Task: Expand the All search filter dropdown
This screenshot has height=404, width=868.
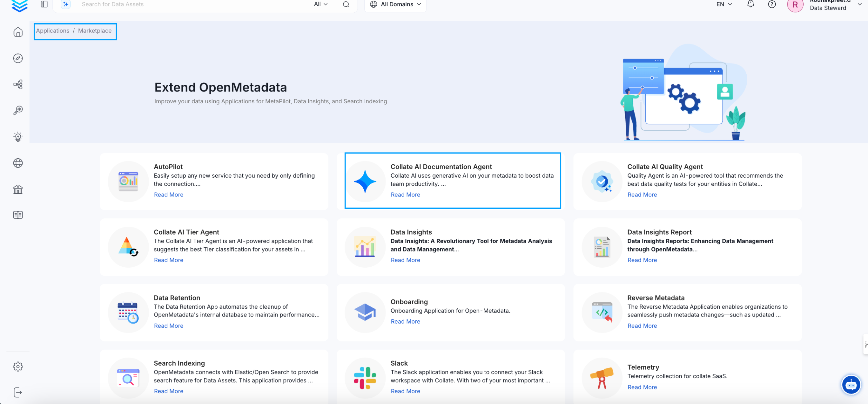Action: (320, 4)
